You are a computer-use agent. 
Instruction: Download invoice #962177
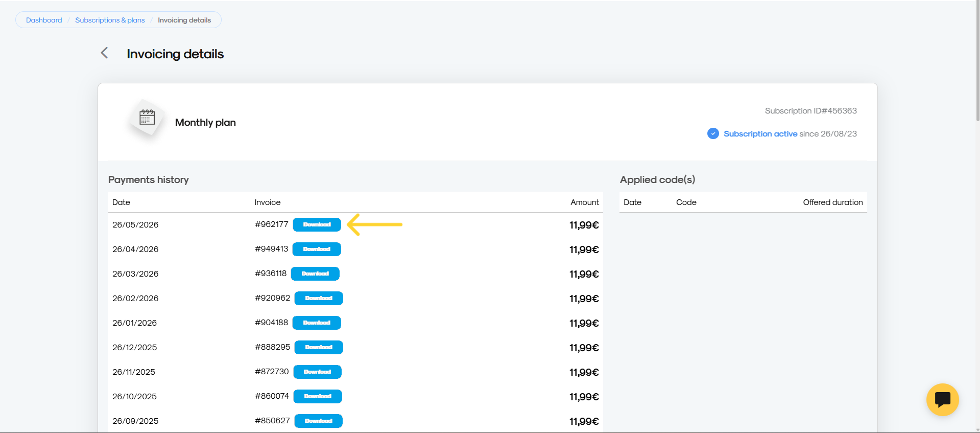click(317, 224)
